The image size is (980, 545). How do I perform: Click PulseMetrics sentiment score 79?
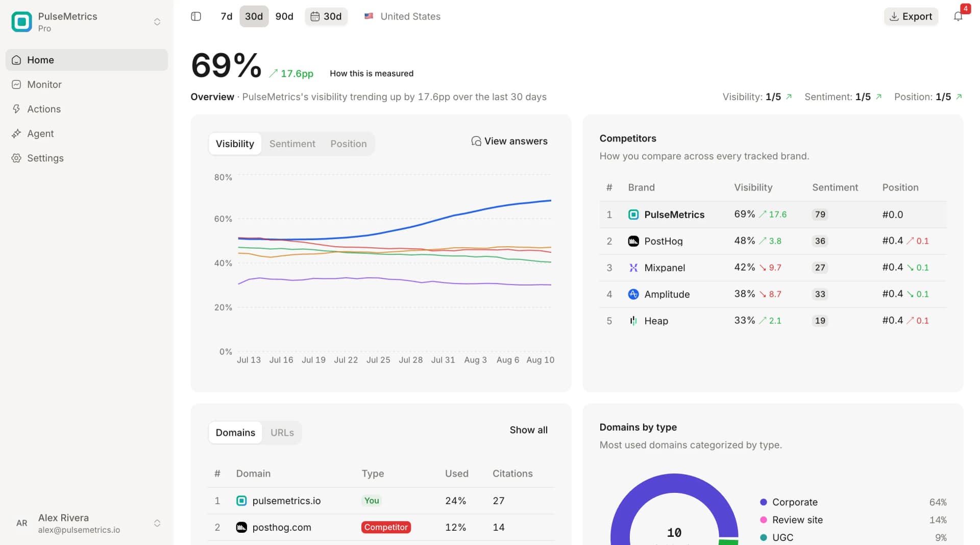[x=820, y=215]
